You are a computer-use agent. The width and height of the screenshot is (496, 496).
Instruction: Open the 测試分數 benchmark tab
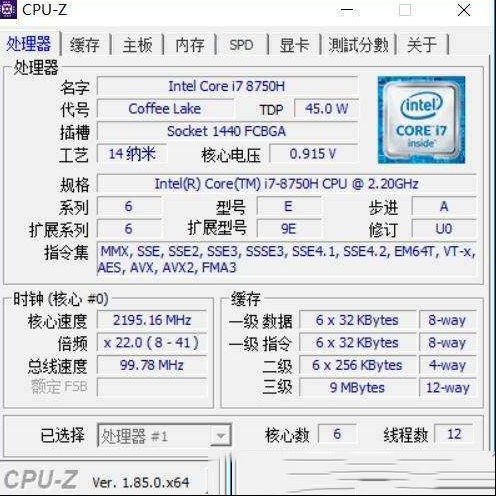[358, 44]
